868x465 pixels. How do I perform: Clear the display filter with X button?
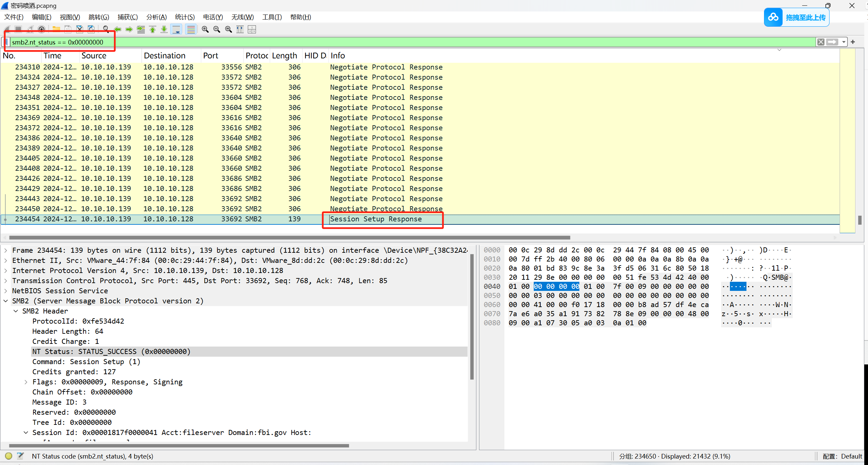tap(821, 42)
